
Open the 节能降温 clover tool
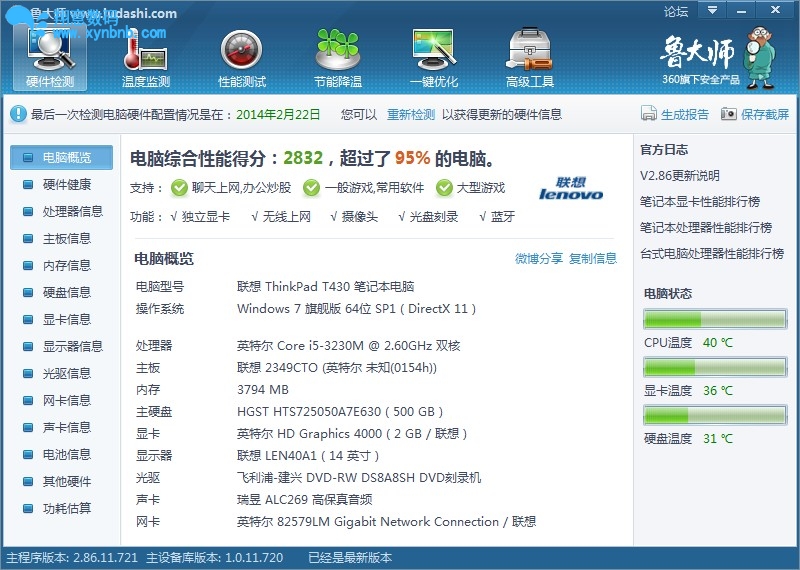click(338, 59)
